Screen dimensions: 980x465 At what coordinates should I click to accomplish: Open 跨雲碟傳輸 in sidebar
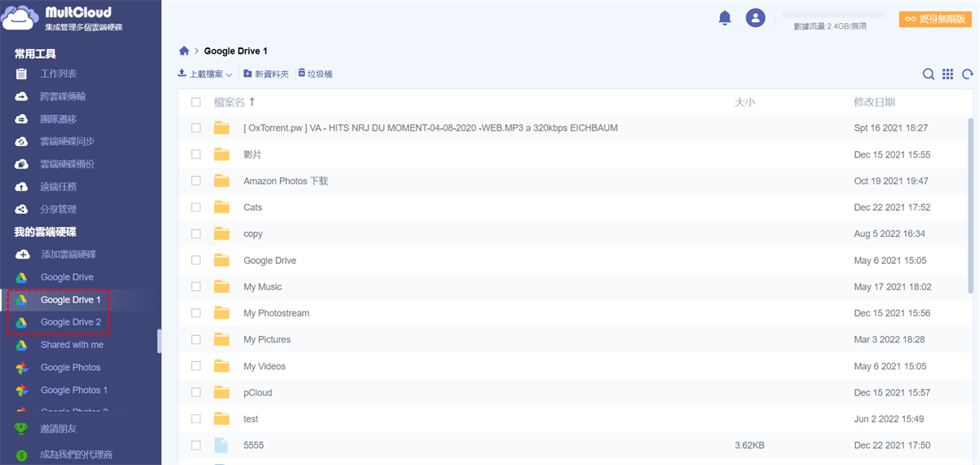click(x=63, y=96)
